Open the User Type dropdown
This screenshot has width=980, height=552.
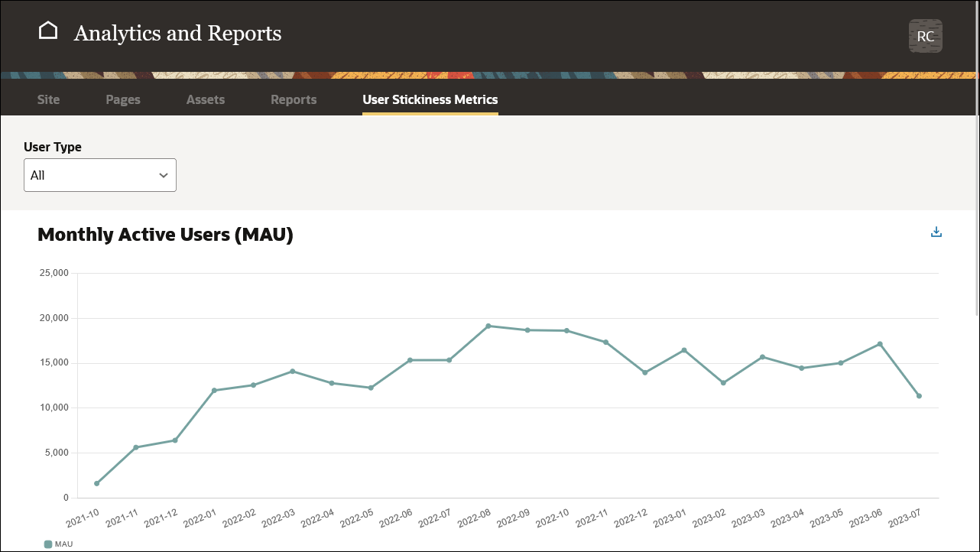pos(100,174)
